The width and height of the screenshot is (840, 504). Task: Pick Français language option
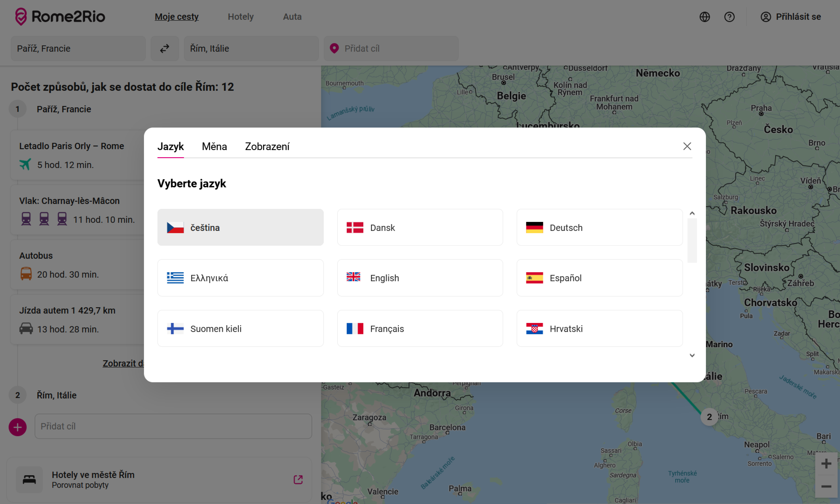(420, 328)
